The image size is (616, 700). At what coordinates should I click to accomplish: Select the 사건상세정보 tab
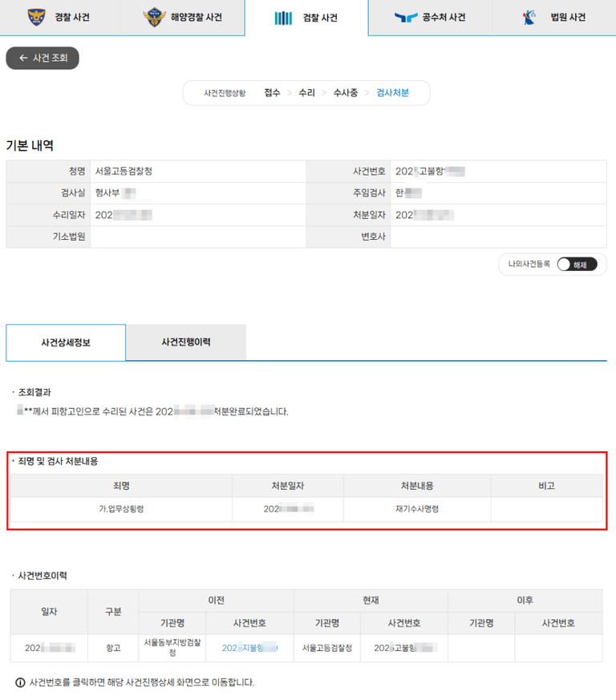(66, 342)
